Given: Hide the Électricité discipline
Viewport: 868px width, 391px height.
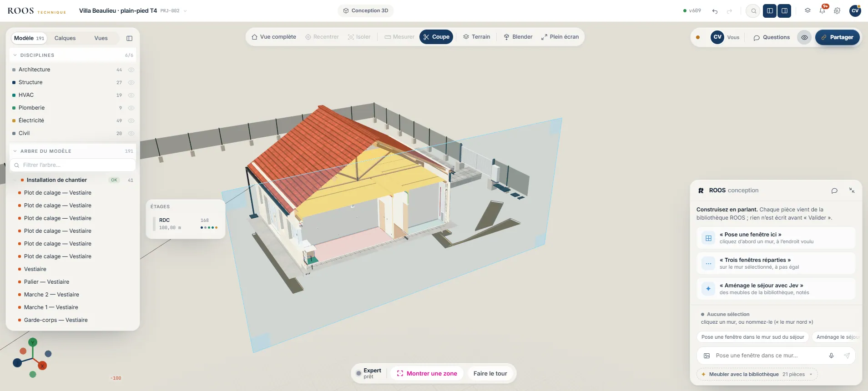Looking at the screenshot, I should [131, 120].
